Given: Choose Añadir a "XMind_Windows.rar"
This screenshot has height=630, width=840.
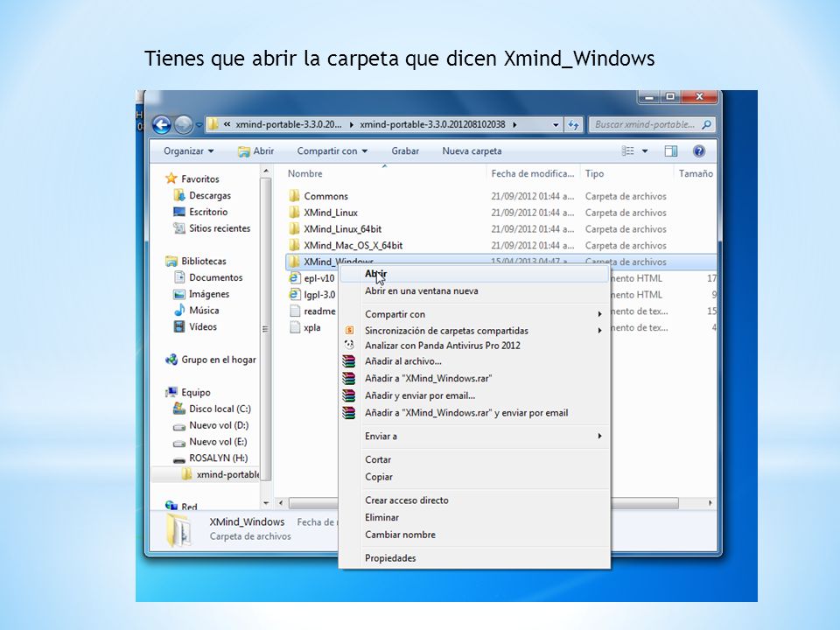Looking at the screenshot, I should 476,379.
